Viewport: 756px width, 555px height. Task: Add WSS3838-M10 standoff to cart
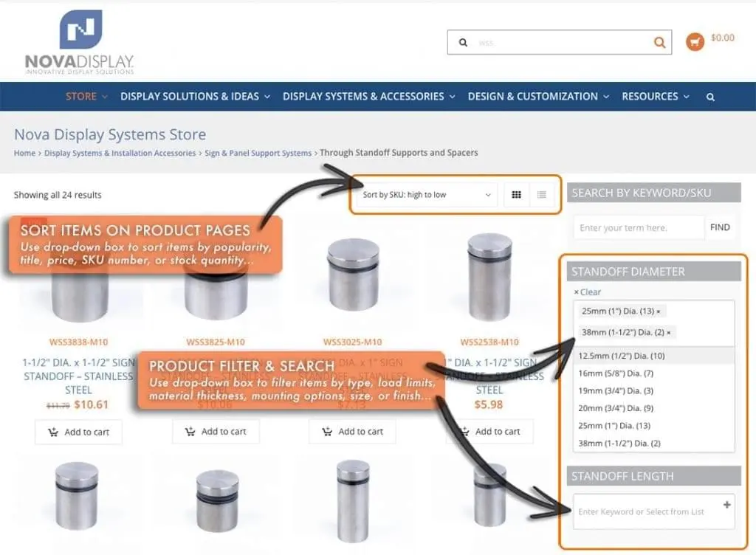(78, 432)
